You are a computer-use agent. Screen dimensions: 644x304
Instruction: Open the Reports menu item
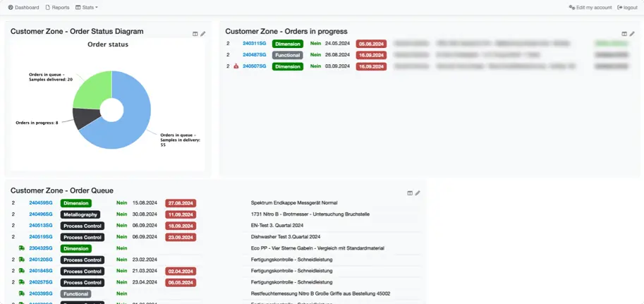pyautogui.click(x=57, y=7)
